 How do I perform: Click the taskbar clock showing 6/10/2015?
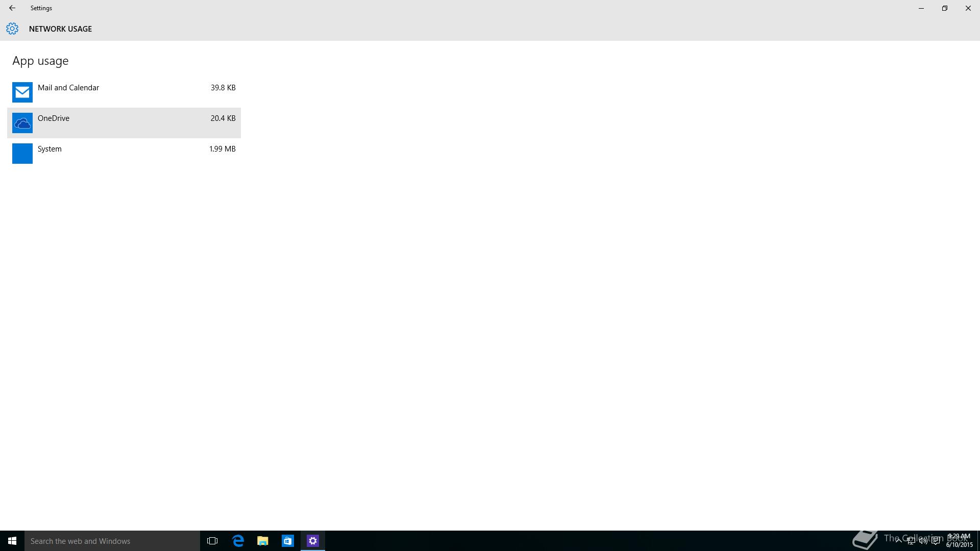click(959, 541)
